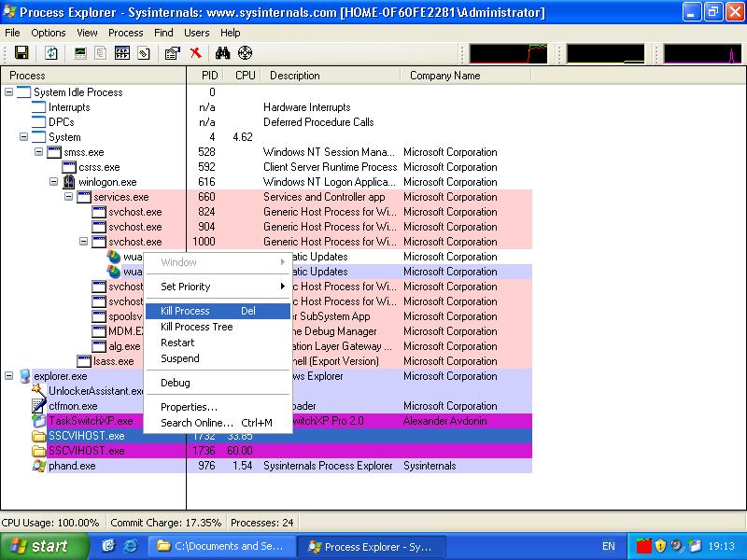This screenshot has width=747, height=560.
Task: Click the winlogon.exe process icon
Action: pos(69,182)
